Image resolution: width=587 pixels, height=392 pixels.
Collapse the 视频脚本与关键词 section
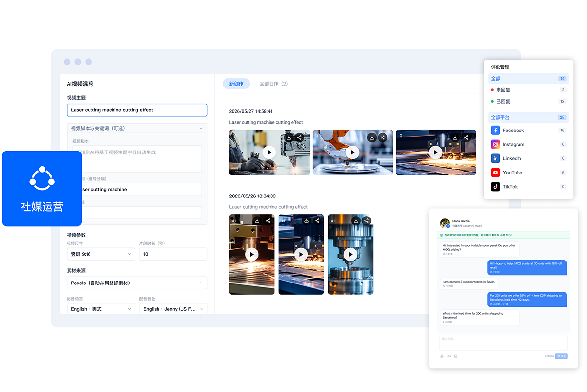pos(201,128)
